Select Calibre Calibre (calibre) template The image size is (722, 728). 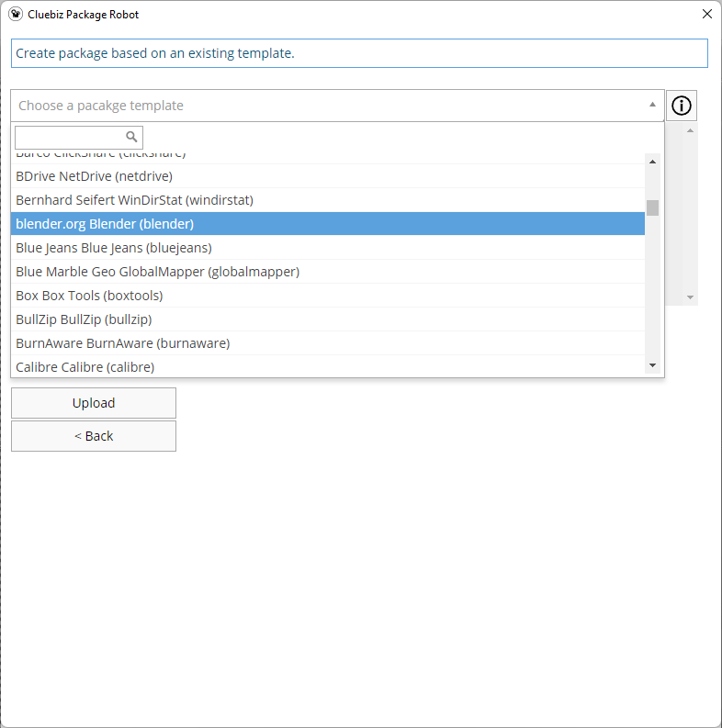85,367
